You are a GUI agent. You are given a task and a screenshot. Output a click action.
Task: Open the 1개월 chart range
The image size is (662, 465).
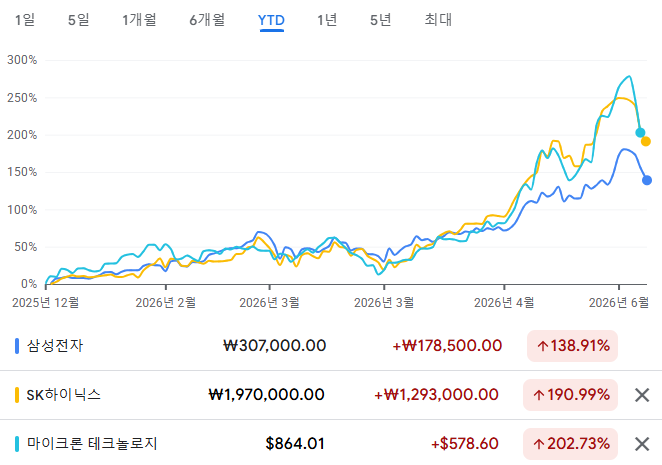tap(139, 20)
